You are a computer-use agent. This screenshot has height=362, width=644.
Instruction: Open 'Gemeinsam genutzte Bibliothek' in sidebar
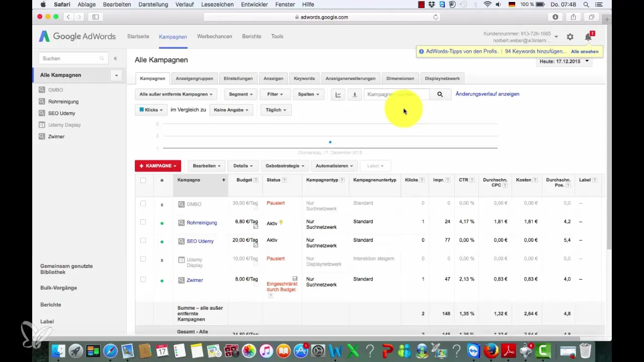pyautogui.click(x=66, y=269)
